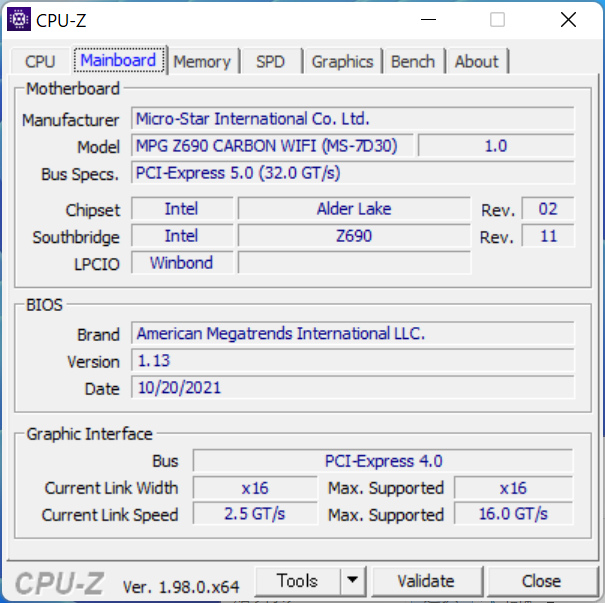Open the Memory tab
Viewport: 605px width, 603px height.
point(202,62)
